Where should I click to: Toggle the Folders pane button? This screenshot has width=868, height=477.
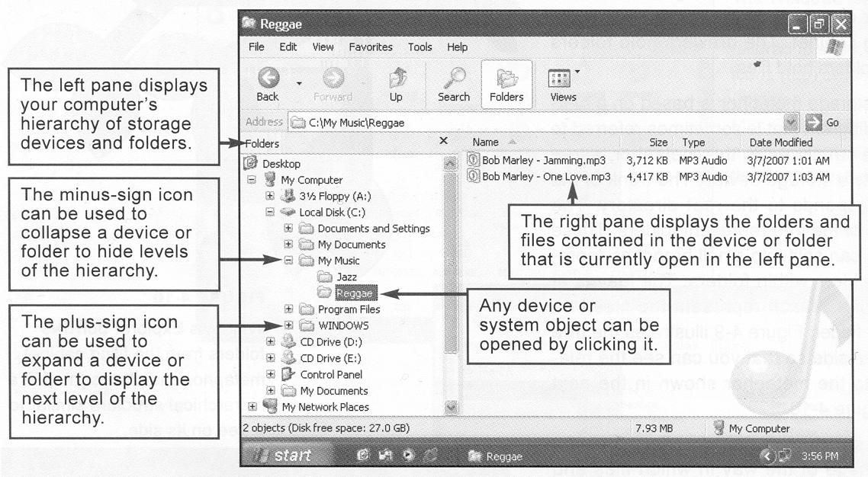click(506, 85)
